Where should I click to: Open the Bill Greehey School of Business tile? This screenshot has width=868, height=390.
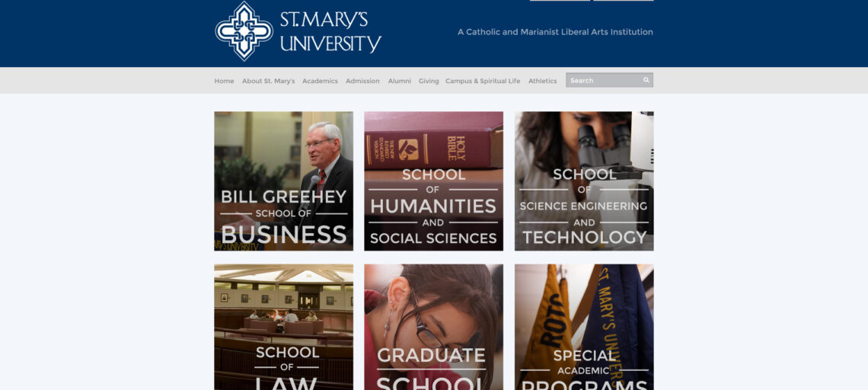[x=283, y=181]
